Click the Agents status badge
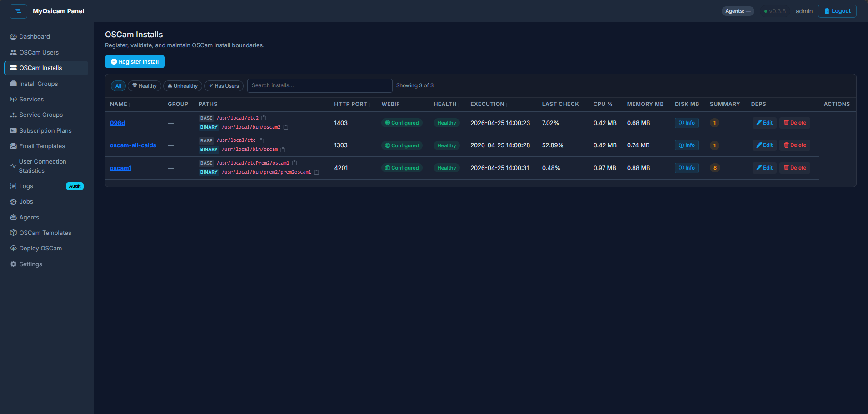The image size is (868, 414). tap(738, 11)
